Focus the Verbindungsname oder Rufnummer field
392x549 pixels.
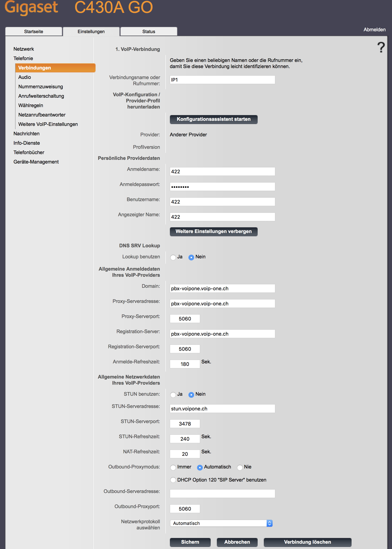(222, 80)
